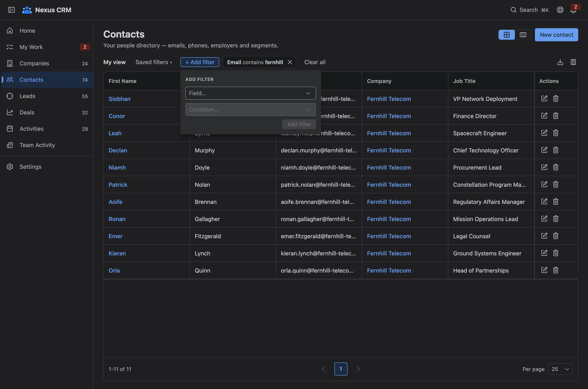Screen dimensions: 588x389
Task: Submit the Add filter popup button
Action: tap(299, 124)
